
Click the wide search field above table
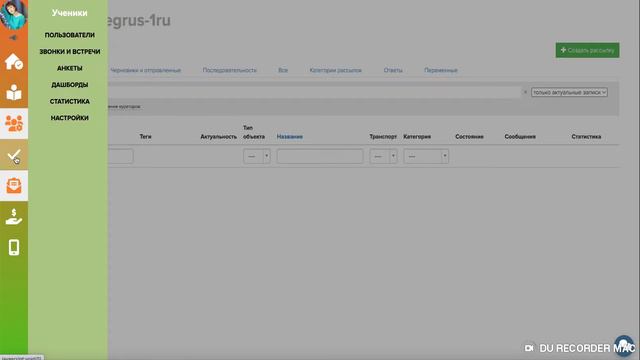(x=314, y=93)
